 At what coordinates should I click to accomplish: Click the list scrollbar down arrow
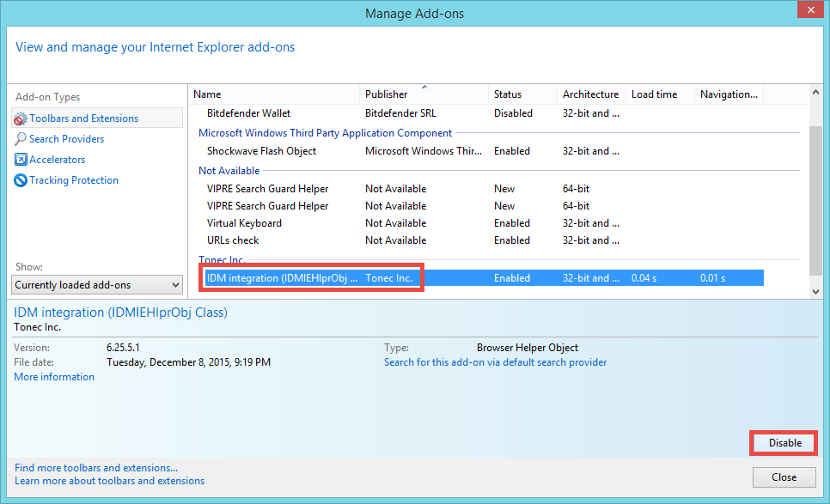[815, 291]
